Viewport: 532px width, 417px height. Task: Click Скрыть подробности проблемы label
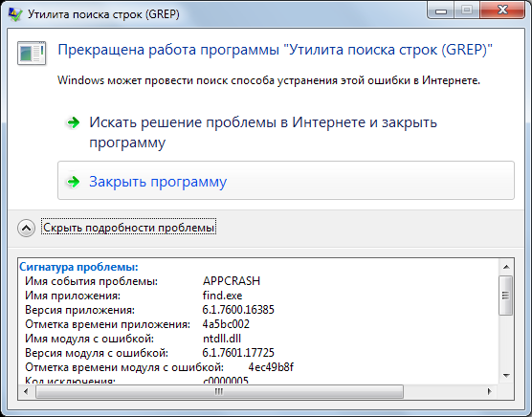(x=128, y=227)
